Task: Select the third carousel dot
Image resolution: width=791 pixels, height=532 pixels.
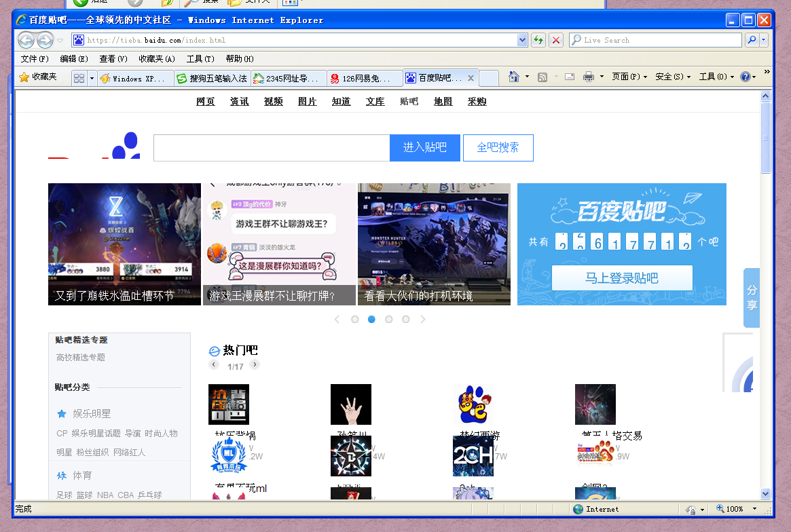Action: click(x=388, y=319)
